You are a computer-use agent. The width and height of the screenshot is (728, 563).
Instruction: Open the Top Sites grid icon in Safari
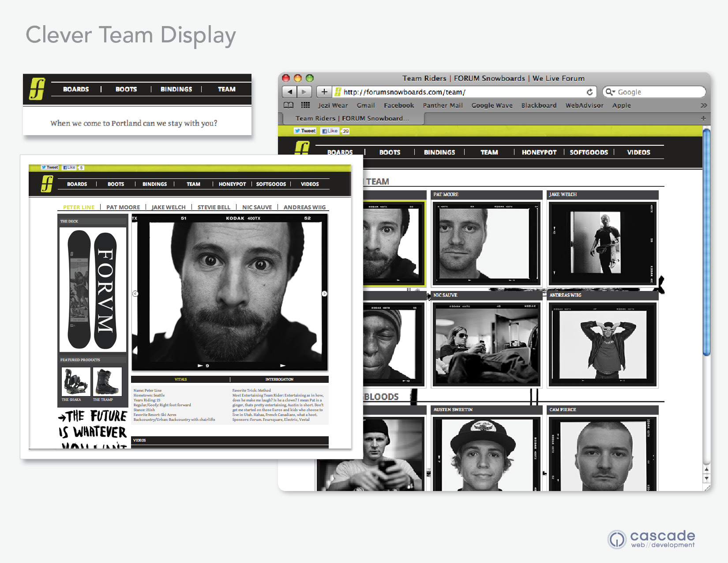click(305, 105)
